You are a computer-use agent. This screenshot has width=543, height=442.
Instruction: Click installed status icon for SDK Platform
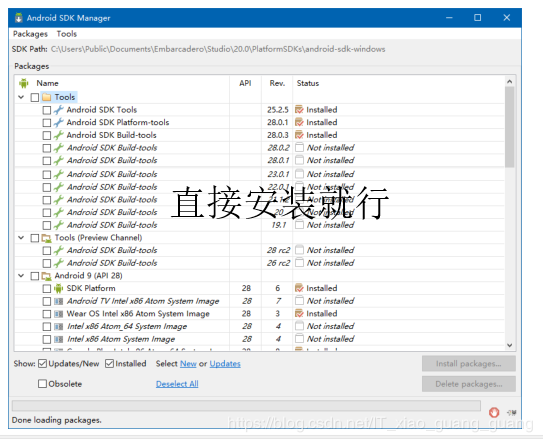point(299,288)
